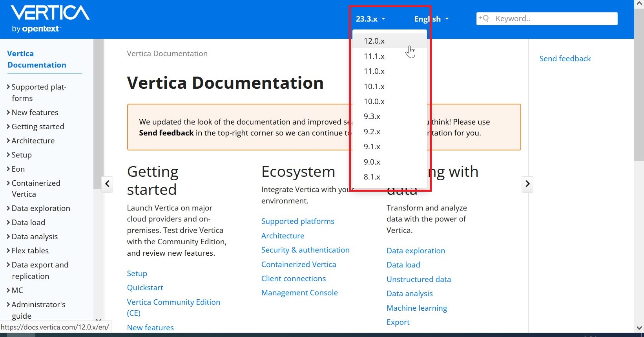
Task: Open the Containerized Vertica link under Ecosystem
Action: [x=299, y=264]
